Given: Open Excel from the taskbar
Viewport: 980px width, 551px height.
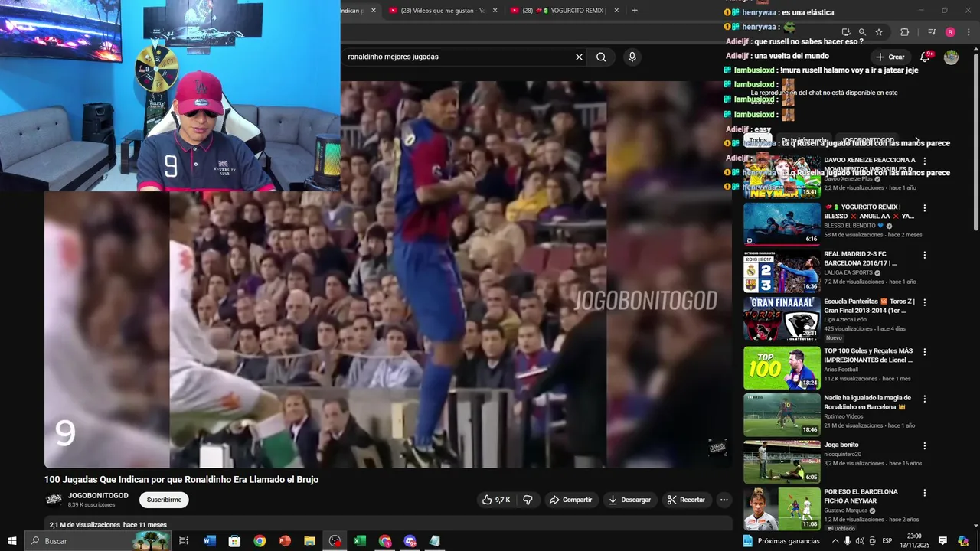Looking at the screenshot, I should point(360,541).
